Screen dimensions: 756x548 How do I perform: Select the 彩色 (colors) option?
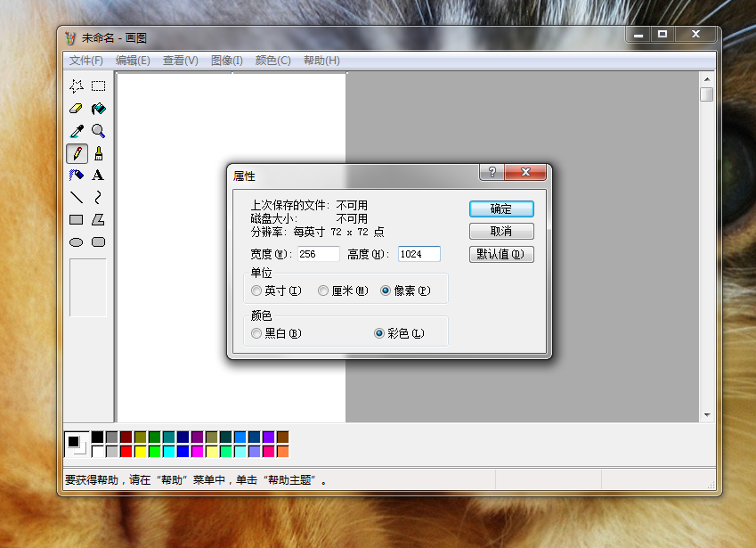pyautogui.click(x=399, y=333)
